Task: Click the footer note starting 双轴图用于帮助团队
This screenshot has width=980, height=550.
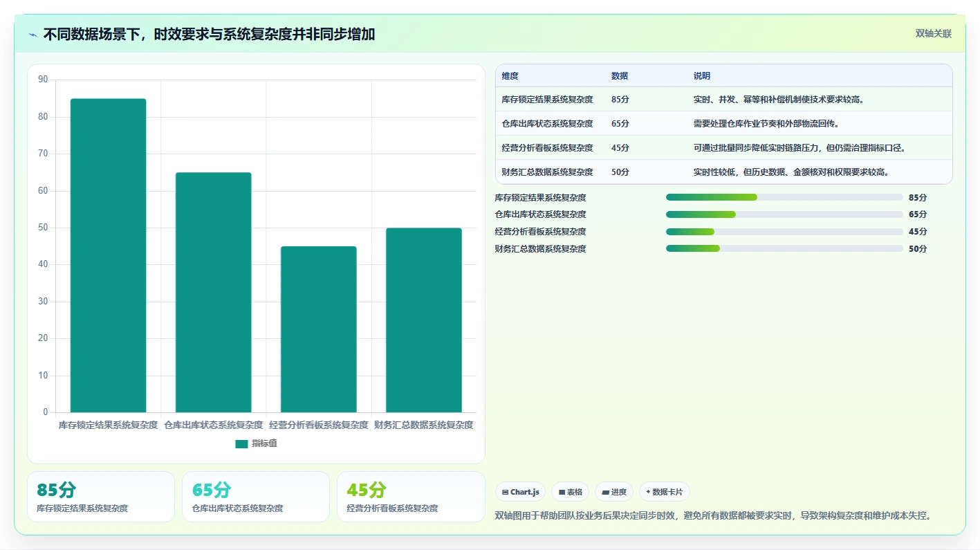Action: click(714, 515)
